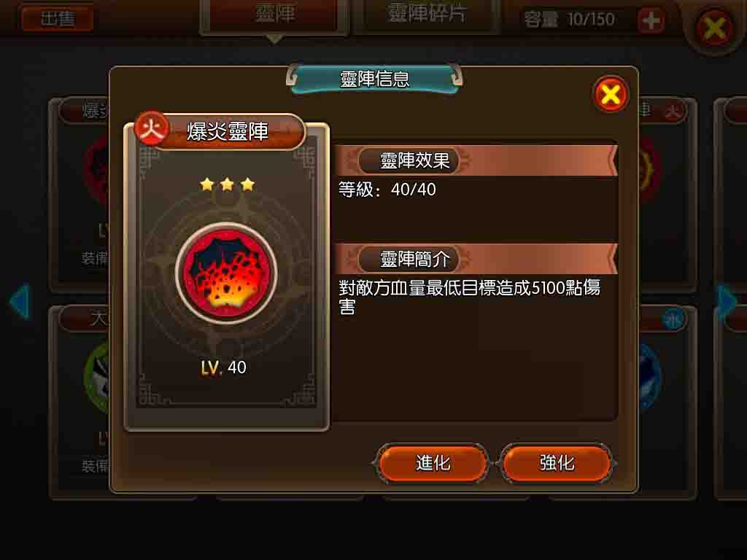Viewport: 747px width, 560px height.
Task: Close the inventory with the round X icon
Action: pyautogui.click(x=714, y=28)
